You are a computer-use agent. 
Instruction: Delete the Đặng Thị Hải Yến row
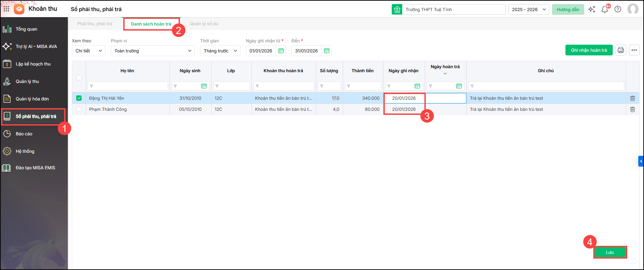[632, 98]
